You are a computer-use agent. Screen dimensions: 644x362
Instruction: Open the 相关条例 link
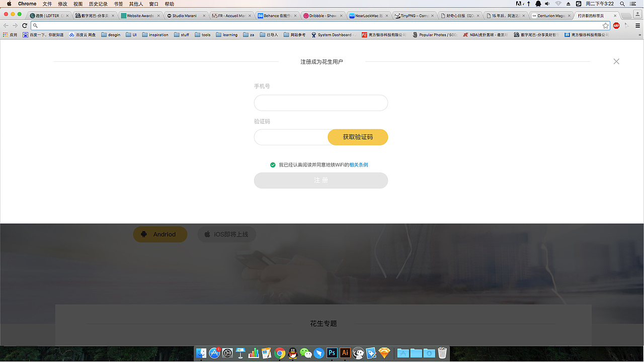(x=358, y=164)
